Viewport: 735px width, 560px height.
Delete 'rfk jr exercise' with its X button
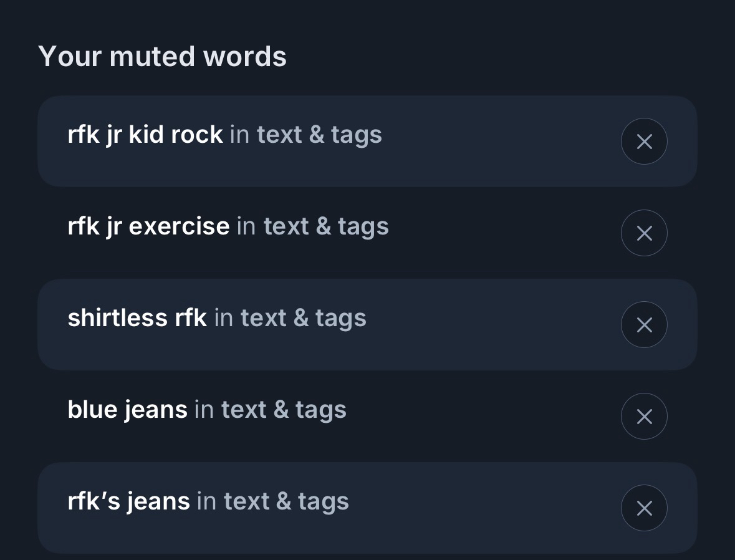(x=644, y=233)
